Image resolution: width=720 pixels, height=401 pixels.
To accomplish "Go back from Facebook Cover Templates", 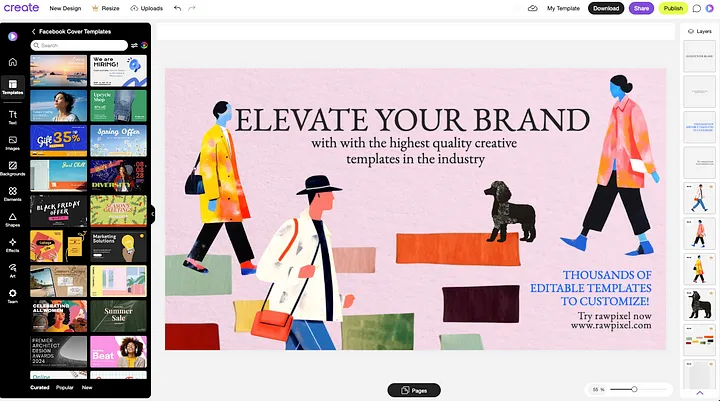I will pyautogui.click(x=33, y=32).
